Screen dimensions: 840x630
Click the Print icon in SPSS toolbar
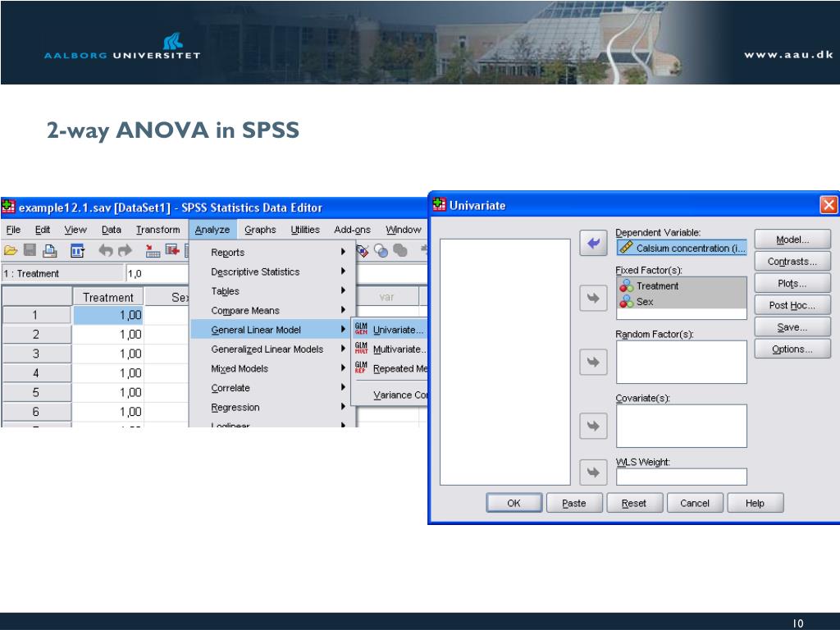(50, 250)
